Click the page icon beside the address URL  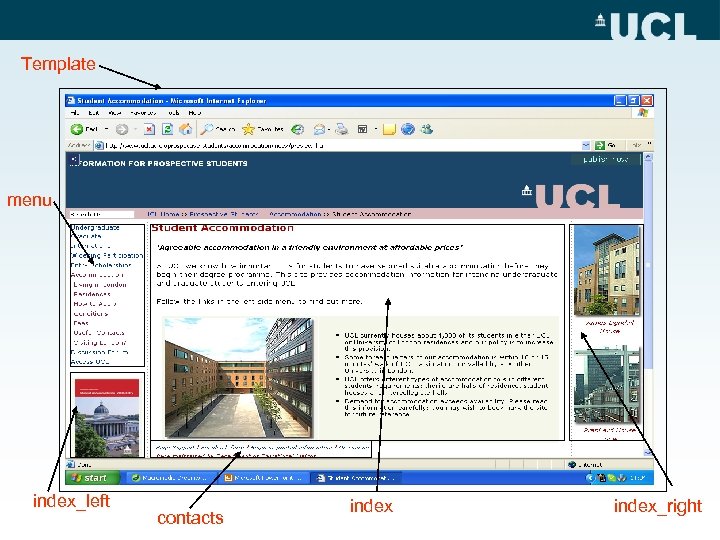point(99,146)
